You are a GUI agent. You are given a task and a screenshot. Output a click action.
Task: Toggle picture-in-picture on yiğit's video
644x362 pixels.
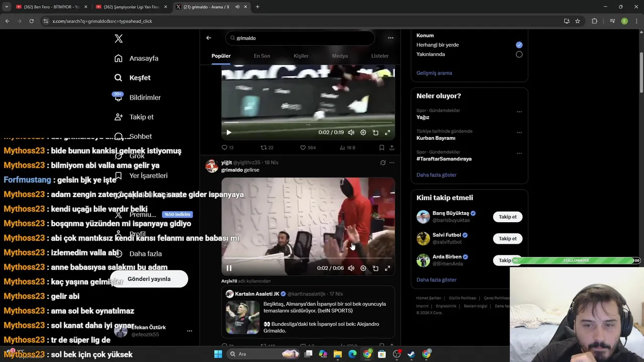(x=375, y=268)
